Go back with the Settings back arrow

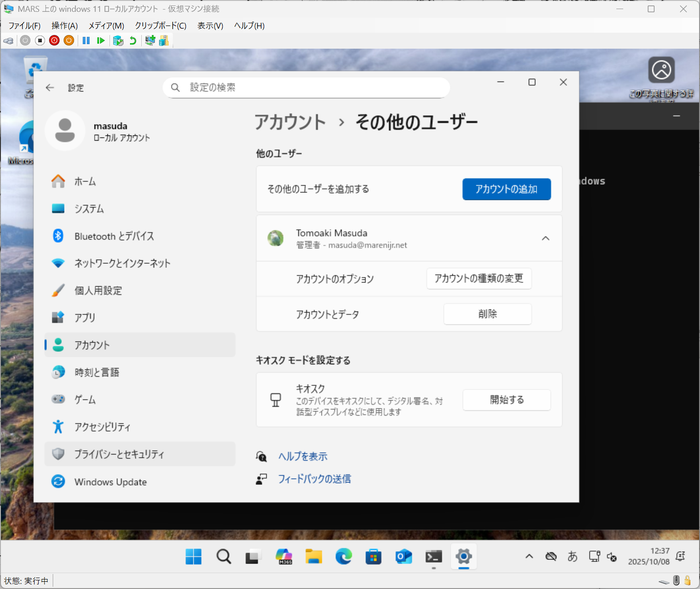(50, 88)
